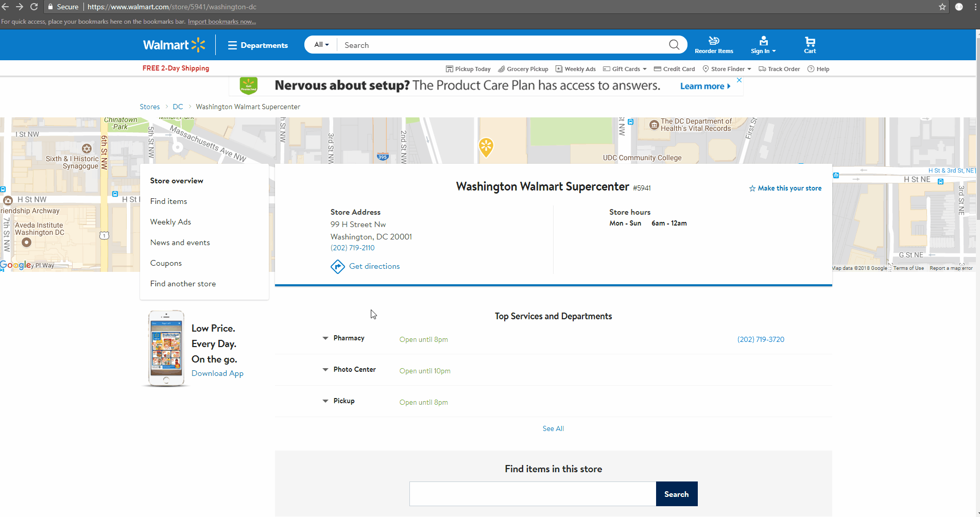Click the search magnifier icon
Screen dimensions: 980x517
pos(674,45)
